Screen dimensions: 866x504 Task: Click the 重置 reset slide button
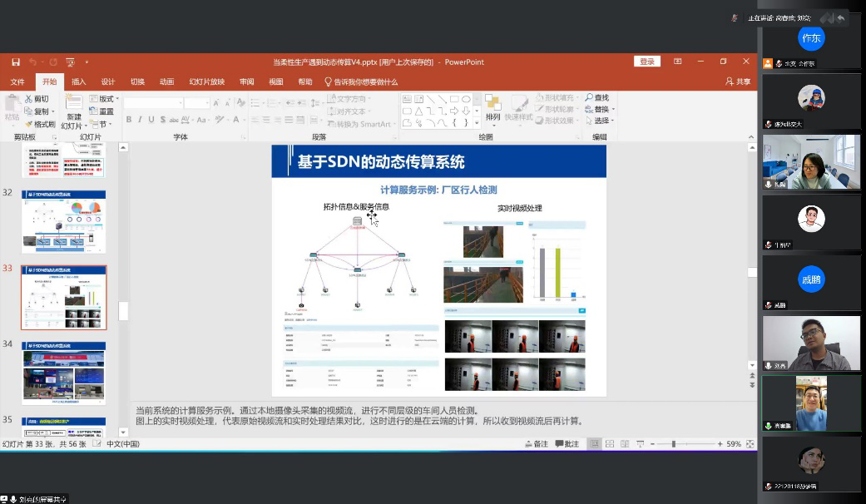[101, 111]
